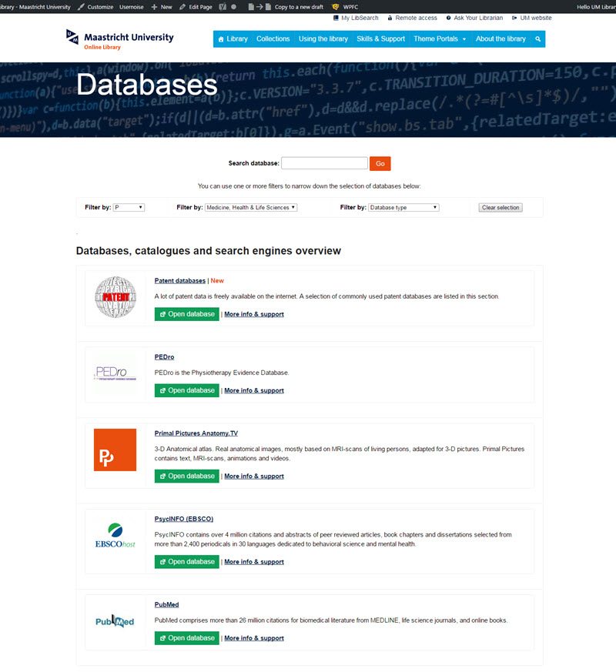The height and width of the screenshot is (672, 616).
Task: Click Open database for Primal Pictures Anatomy.TV
Action: [x=187, y=476]
